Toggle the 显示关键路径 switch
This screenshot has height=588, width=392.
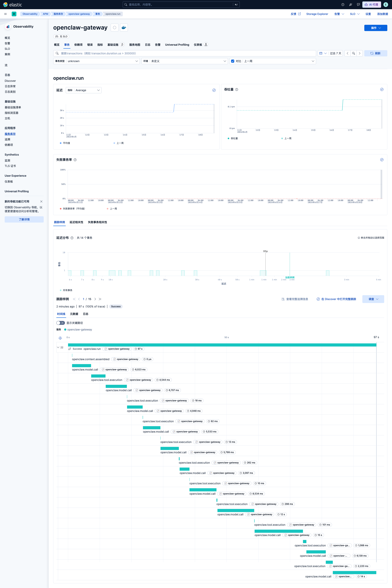pyautogui.click(x=60, y=323)
